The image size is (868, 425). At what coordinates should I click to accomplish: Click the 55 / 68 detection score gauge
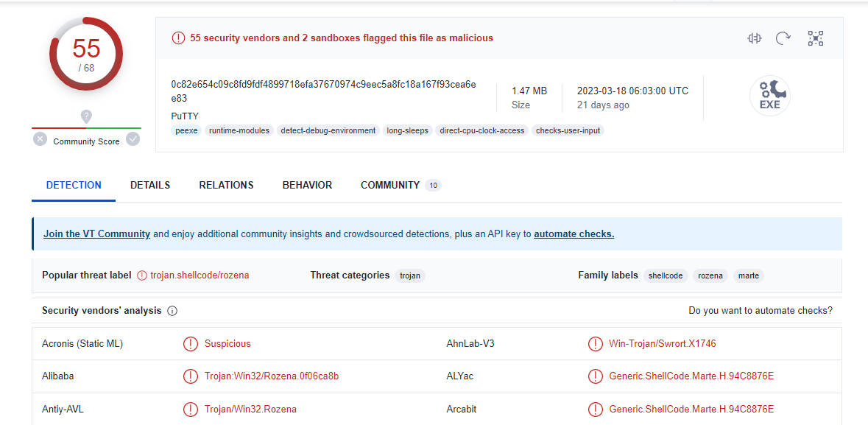[x=86, y=54]
